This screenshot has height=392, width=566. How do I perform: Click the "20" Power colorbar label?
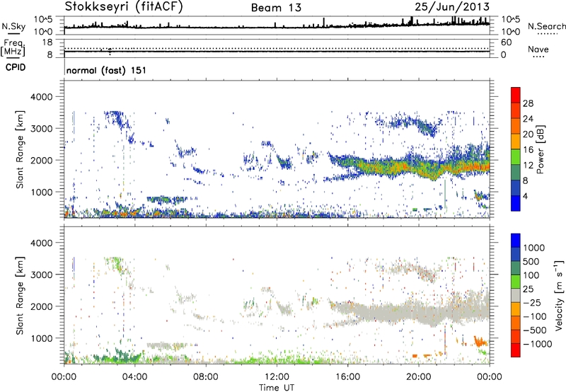[x=528, y=134]
